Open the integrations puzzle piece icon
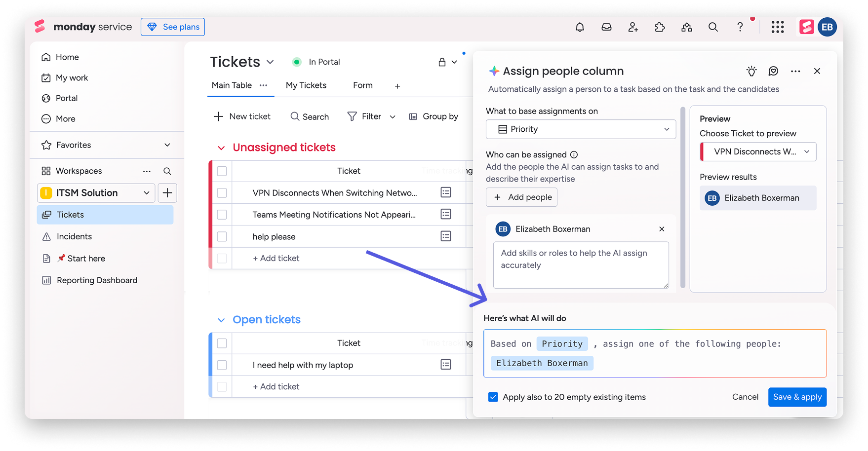Viewport: 868px width, 451px height. pos(660,27)
